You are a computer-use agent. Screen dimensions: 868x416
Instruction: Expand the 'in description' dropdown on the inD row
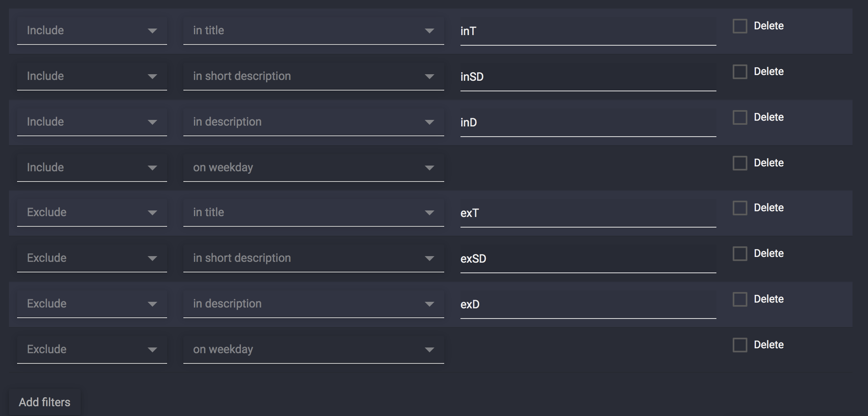[x=313, y=122]
